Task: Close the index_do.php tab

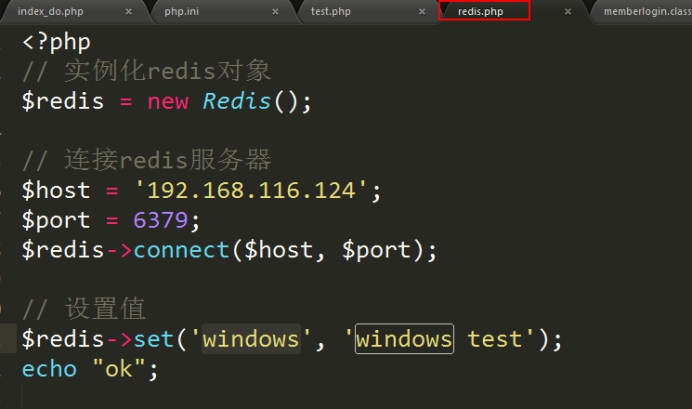Action: coord(128,12)
